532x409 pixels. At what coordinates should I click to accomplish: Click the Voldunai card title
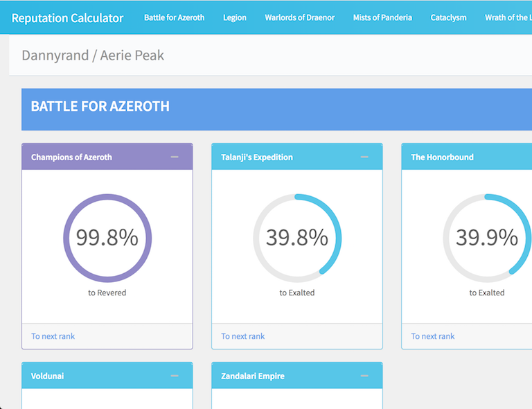pyautogui.click(x=48, y=376)
